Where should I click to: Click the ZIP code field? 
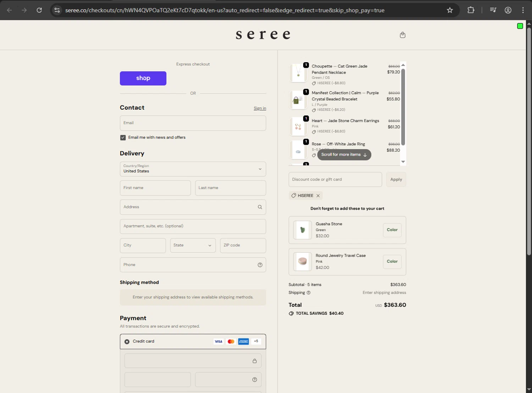tap(243, 245)
